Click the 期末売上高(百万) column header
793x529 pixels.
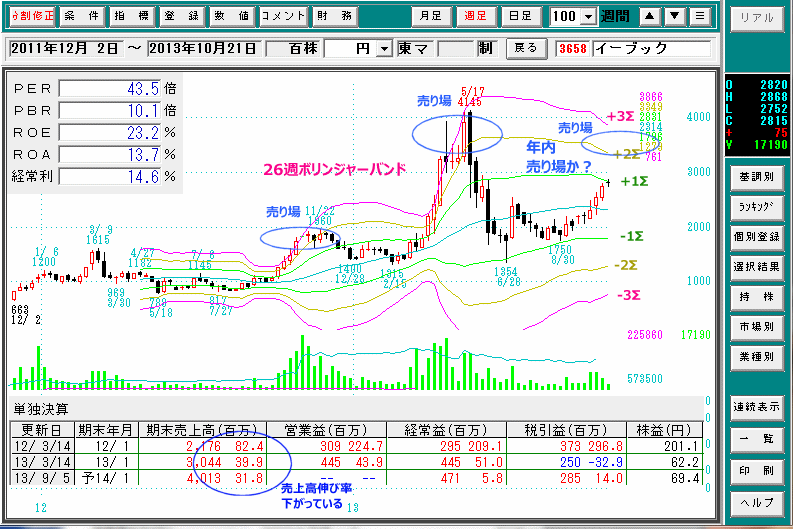[202, 430]
